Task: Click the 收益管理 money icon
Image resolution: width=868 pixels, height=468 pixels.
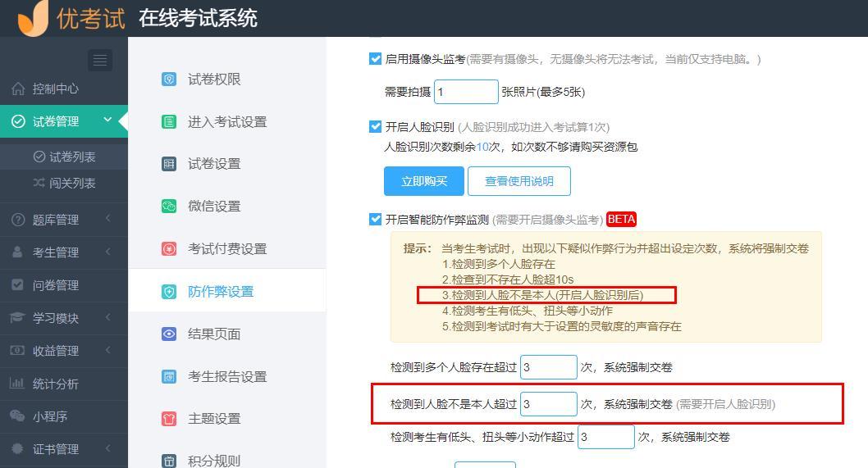Action: pos(18,350)
